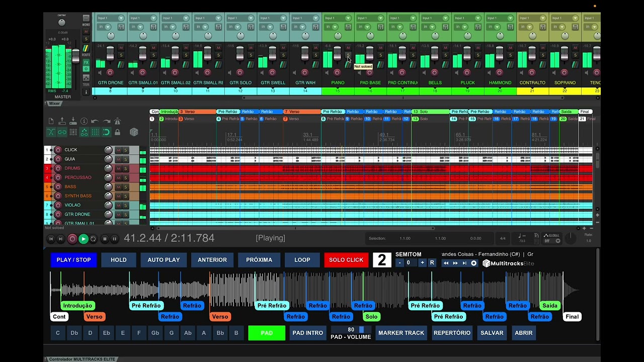Solo the DRUMS track

click(126, 168)
